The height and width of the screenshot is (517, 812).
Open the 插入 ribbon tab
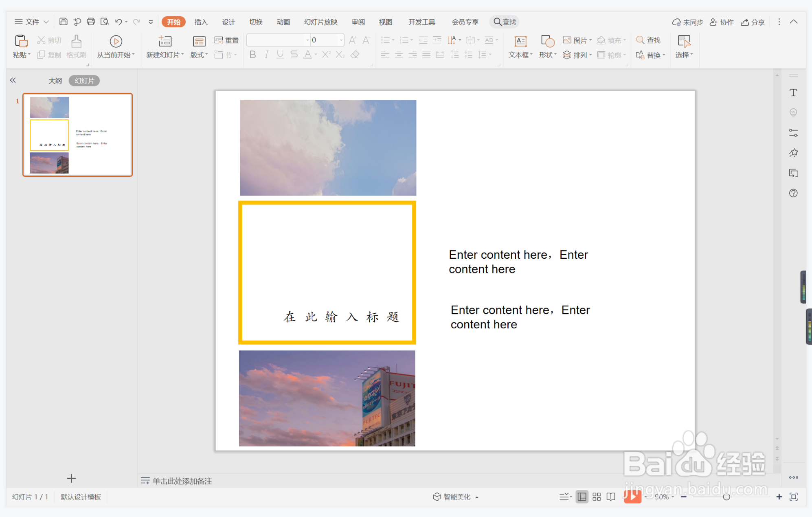coord(201,22)
